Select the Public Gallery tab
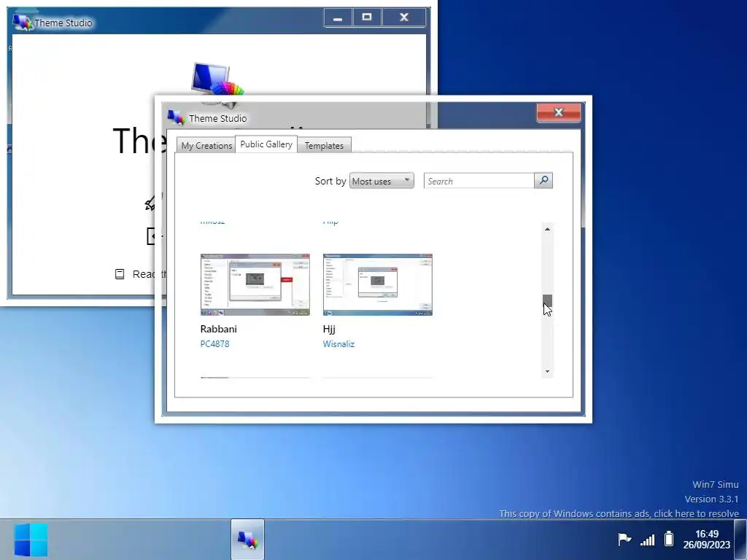The image size is (747, 560). pos(266,144)
